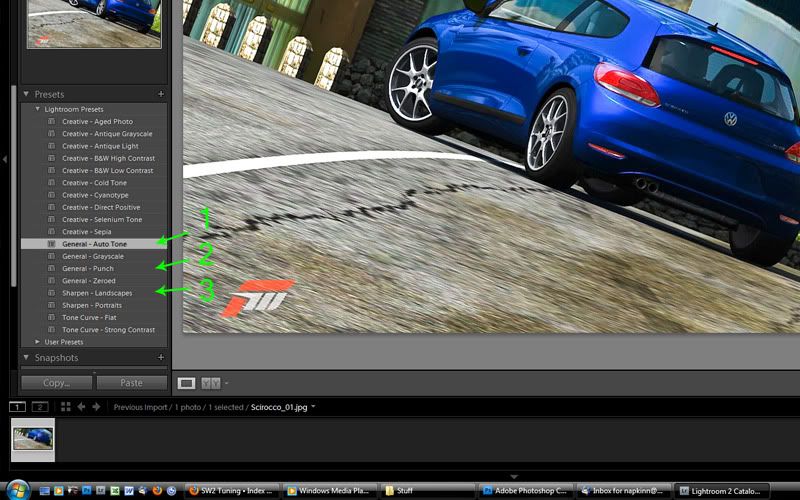Add a new preset with the Presets plus icon

161,94
